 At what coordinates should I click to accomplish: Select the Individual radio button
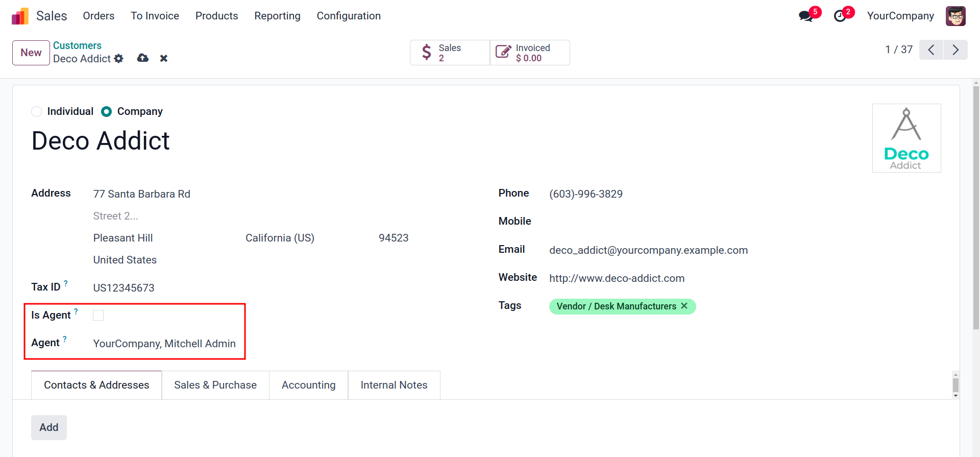pyautogui.click(x=37, y=112)
